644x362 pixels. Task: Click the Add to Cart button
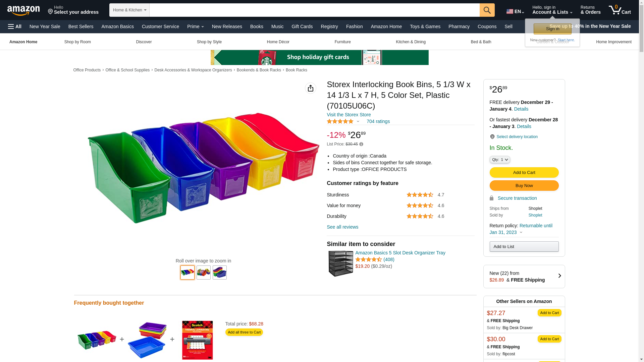[524, 173]
